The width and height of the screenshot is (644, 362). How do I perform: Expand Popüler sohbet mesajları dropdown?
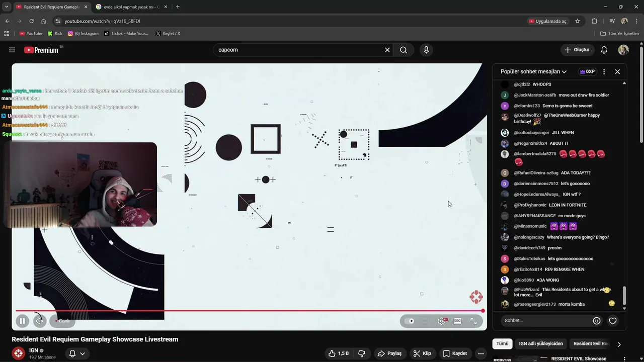coord(533,71)
